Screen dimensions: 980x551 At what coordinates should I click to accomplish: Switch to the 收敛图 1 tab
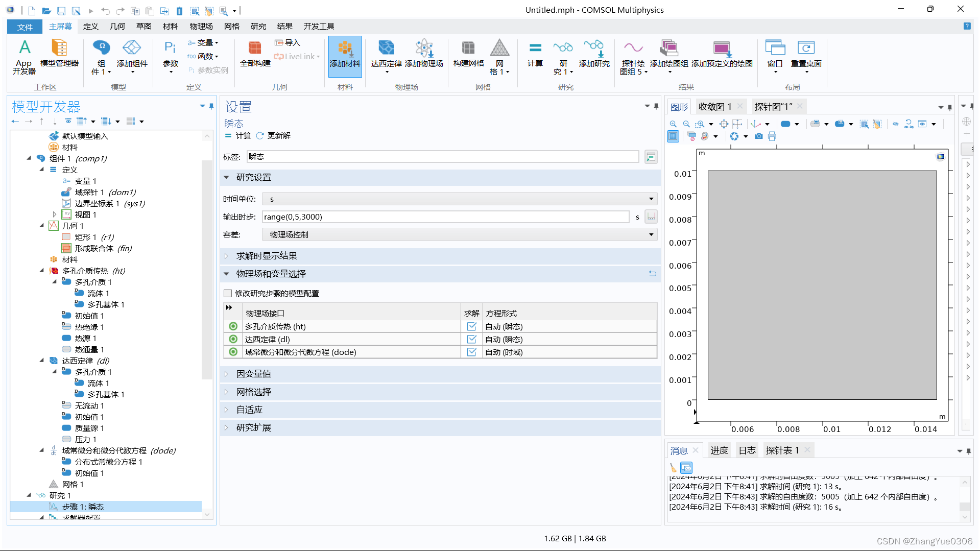[715, 107]
